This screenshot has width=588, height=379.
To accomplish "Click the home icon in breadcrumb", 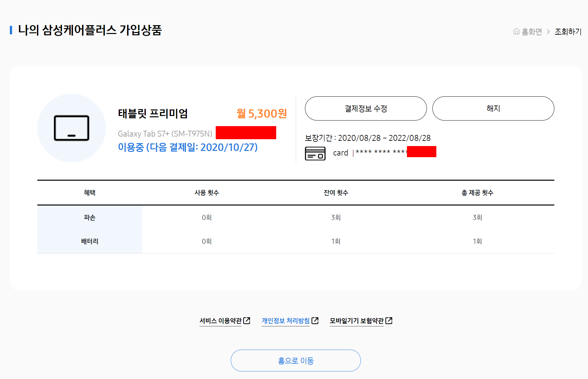I will click(516, 31).
